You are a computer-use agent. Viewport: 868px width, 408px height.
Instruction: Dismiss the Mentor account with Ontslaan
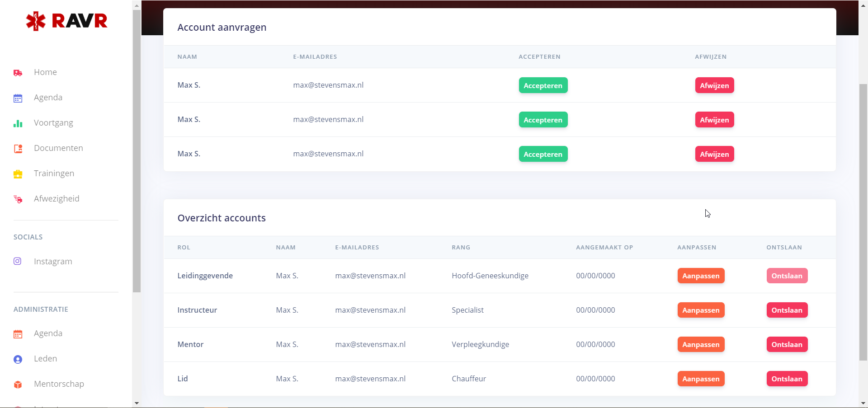point(786,344)
